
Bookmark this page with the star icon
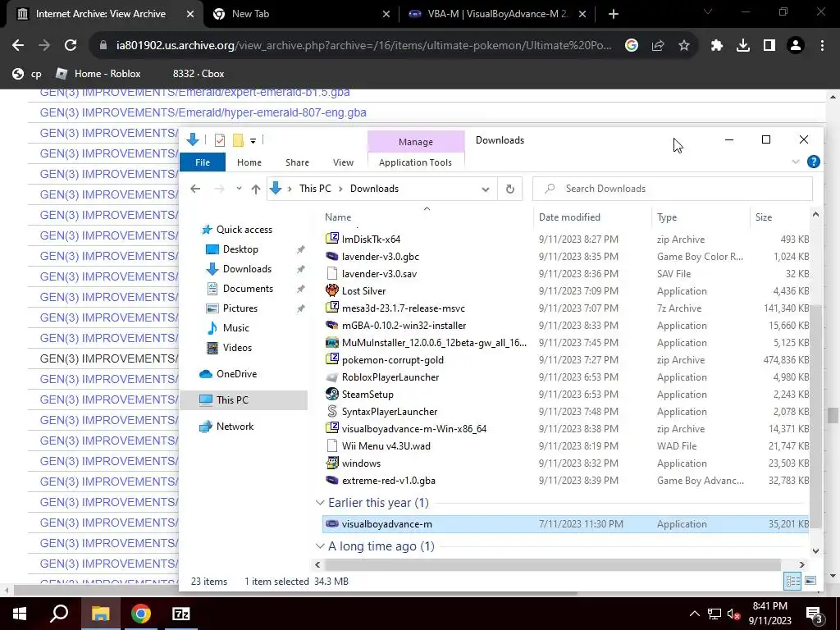(684, 46)
